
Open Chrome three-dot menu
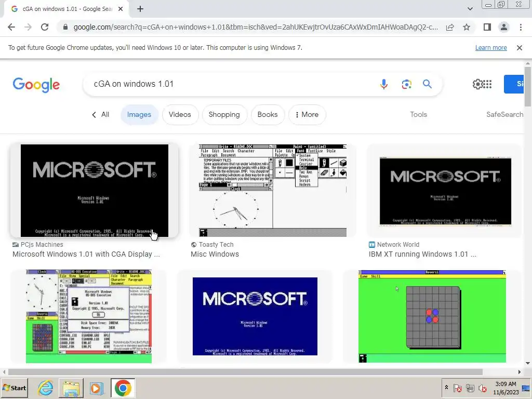click(521, 27)
